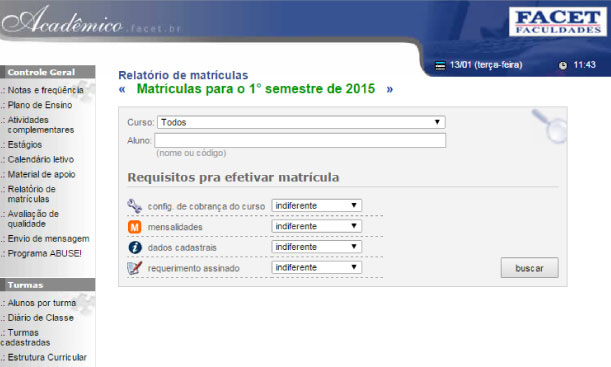Click the calendar icon beside 13/01 date
This screenshot has height=367, width=611.
click(440, 65)
